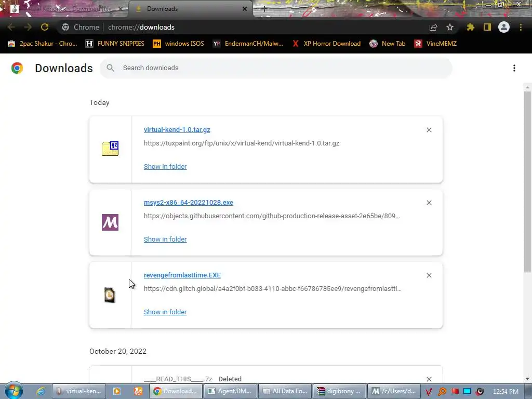Viewport: 532px width, 399px height.
Task: Open the Downloads page more actions menu
Action: click(514, 68)
